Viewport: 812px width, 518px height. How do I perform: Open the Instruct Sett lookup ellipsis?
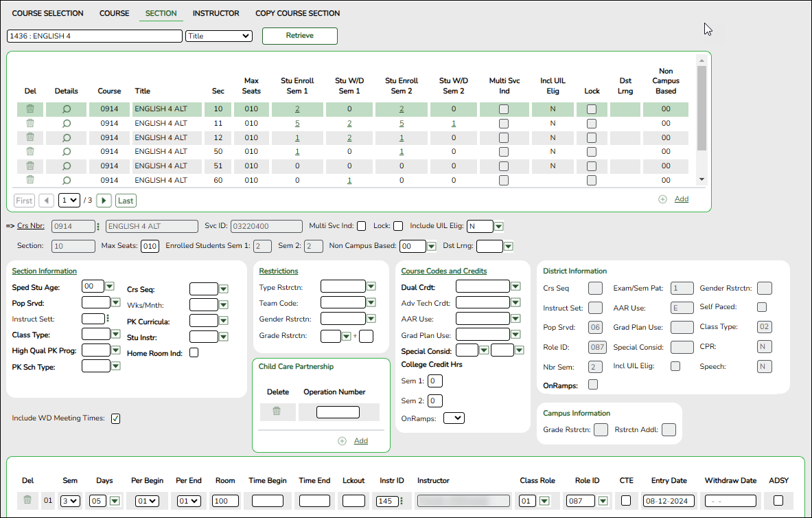point(108,319)
